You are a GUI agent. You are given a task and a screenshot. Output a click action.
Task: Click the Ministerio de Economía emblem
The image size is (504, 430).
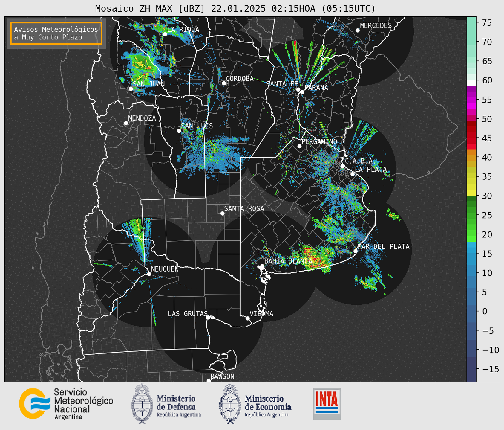coord(230,404)
